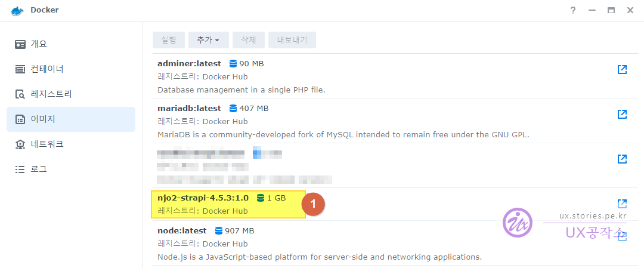The width and height of the screenshot is (644, 268).
Task: Select the adminer:latest image name
Action: click(190, 64)
